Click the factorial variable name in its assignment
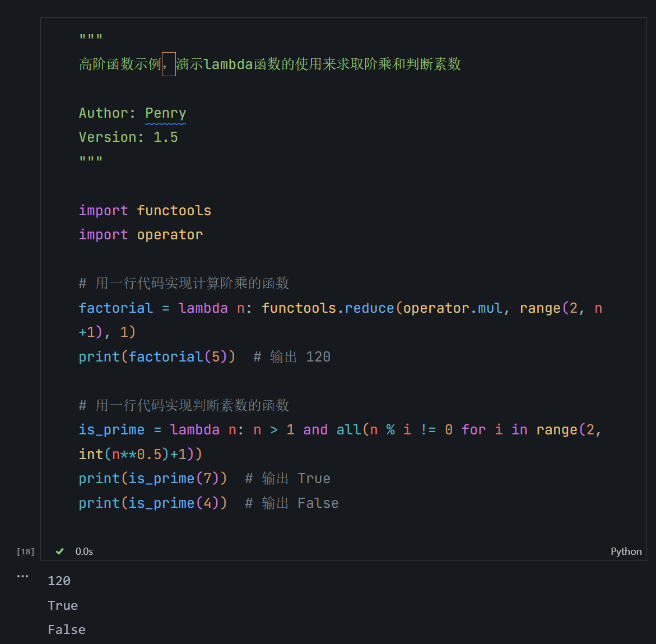Viewport: 656px width, 644px height. tap(115, 308)
